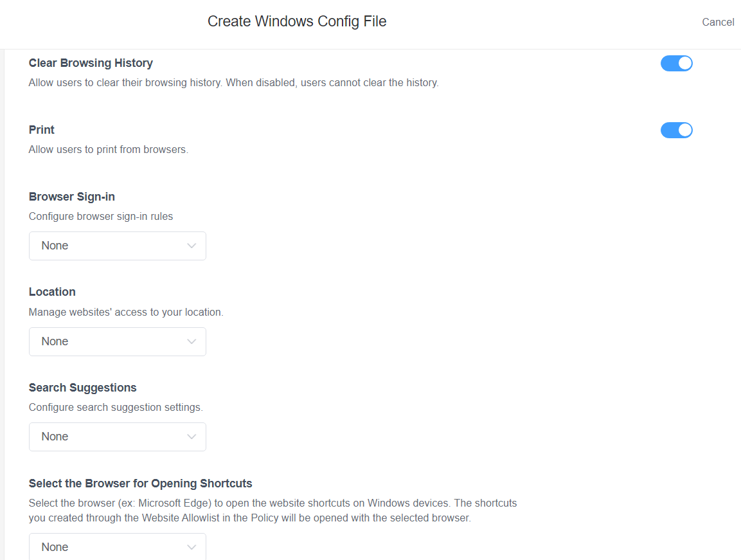Select the 'Print' setting heading
741x560 pixels.
[42, 130]
